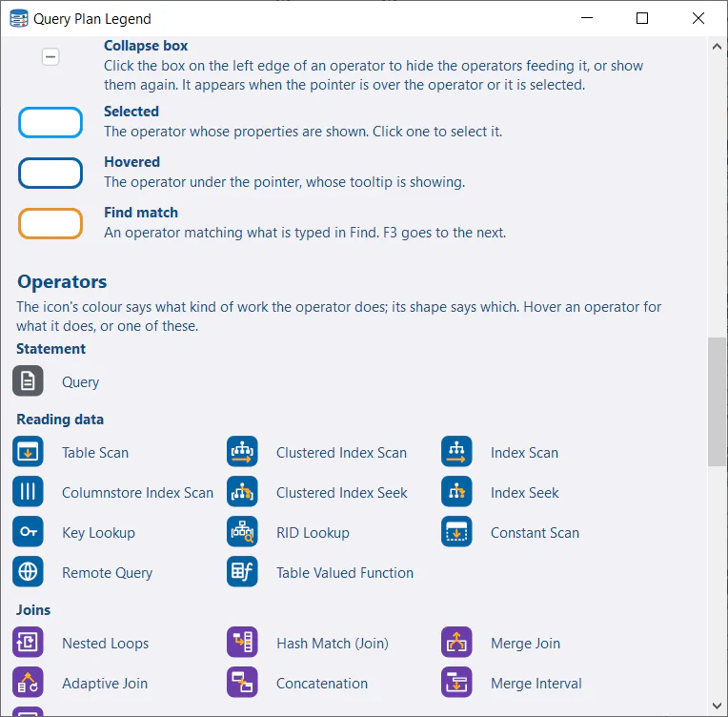
Task: Click the Reading data subheading
Action: click(x=60, y=420)
